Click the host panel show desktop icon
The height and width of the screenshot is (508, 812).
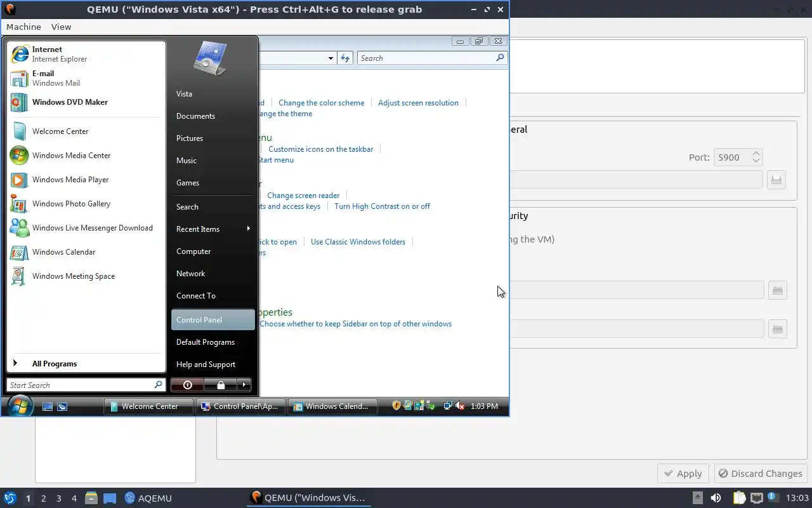(110, 498)
